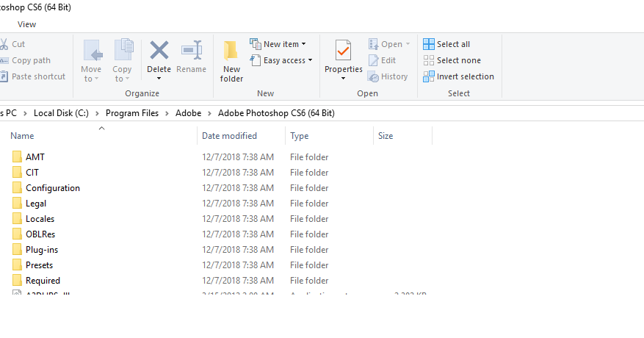Click the Properties checkmark icon
The image size is (644, 338).
[x=344, y=51]
